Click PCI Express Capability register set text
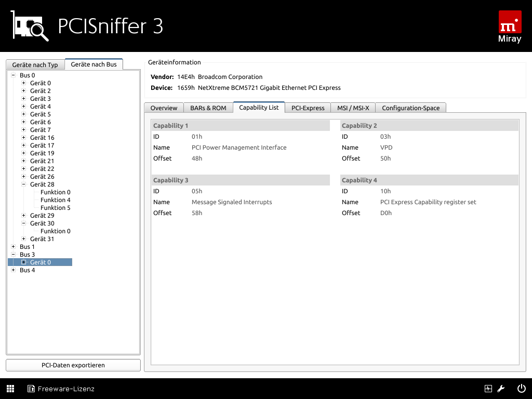The width and height of the screenshot is (532, 399). click(428, 202)
